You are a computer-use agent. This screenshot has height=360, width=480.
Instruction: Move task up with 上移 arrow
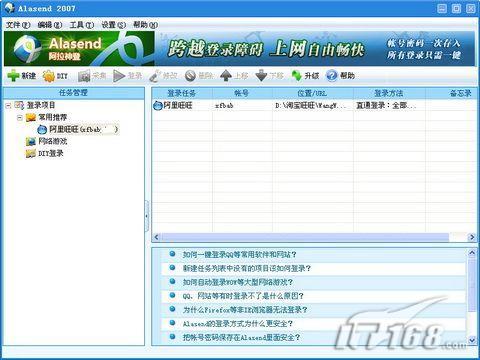click(226, 76)
